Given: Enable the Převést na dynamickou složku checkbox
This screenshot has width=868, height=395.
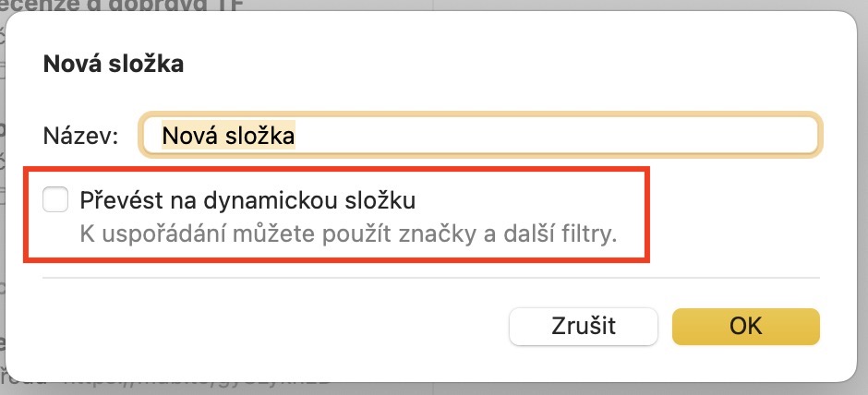Looking at the screenshot, I should [56, 198].
